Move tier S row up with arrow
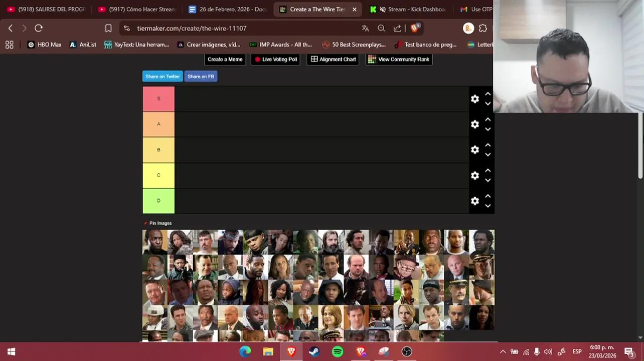This screenshot has width=644, height=361. (488, 94)
